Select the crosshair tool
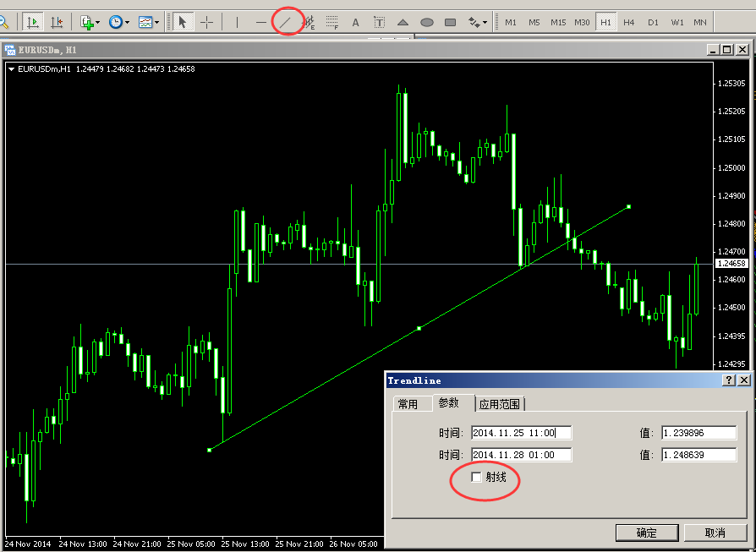The width and height of the screenshot is (756, 552). point(206,22)
